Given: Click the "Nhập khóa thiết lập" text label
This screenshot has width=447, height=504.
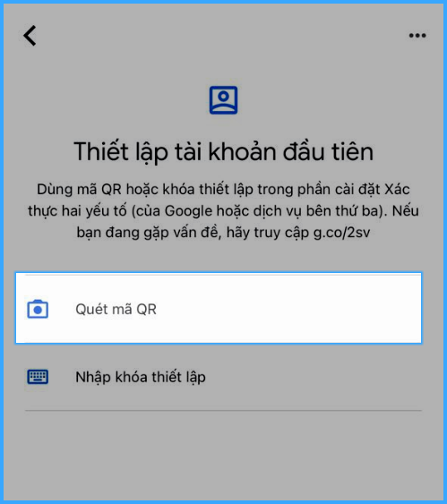Looking at the screenshot, I should [x=141, y=377].
